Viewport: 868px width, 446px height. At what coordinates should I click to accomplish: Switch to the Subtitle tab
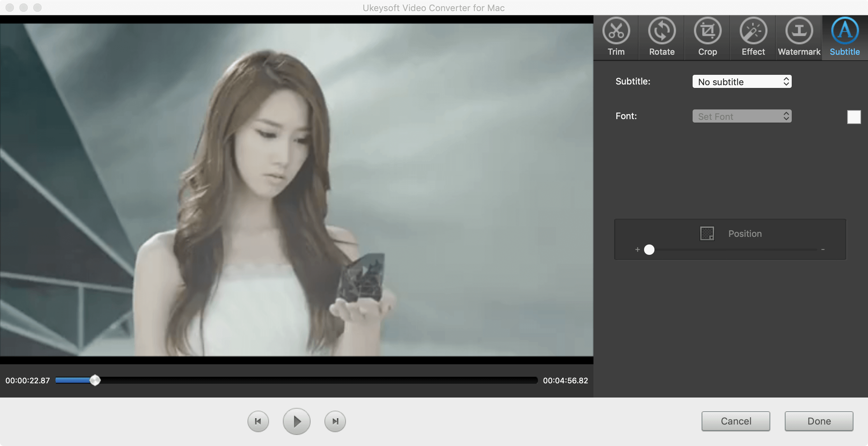(x=845, y=36)
